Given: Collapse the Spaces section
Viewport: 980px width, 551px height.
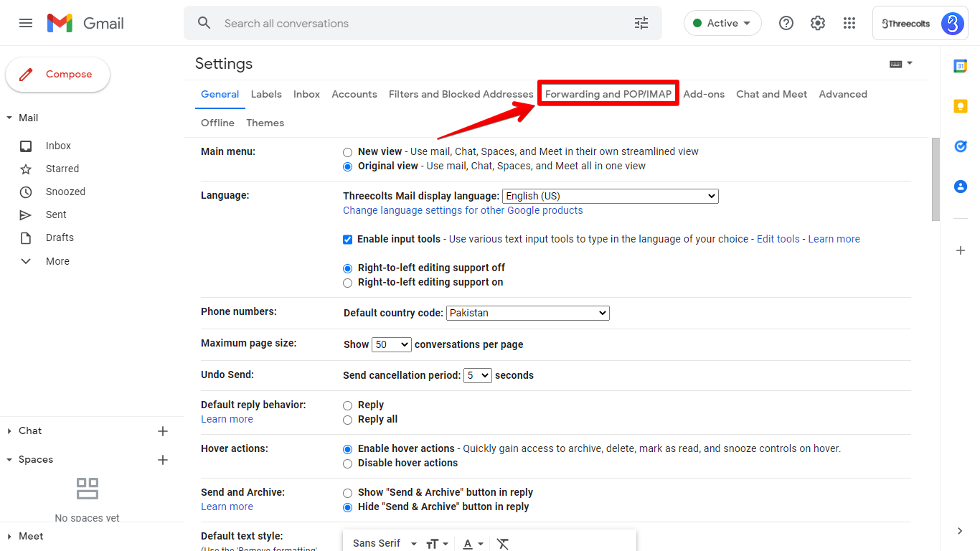Looking at the screenshot, I should 9,460.
